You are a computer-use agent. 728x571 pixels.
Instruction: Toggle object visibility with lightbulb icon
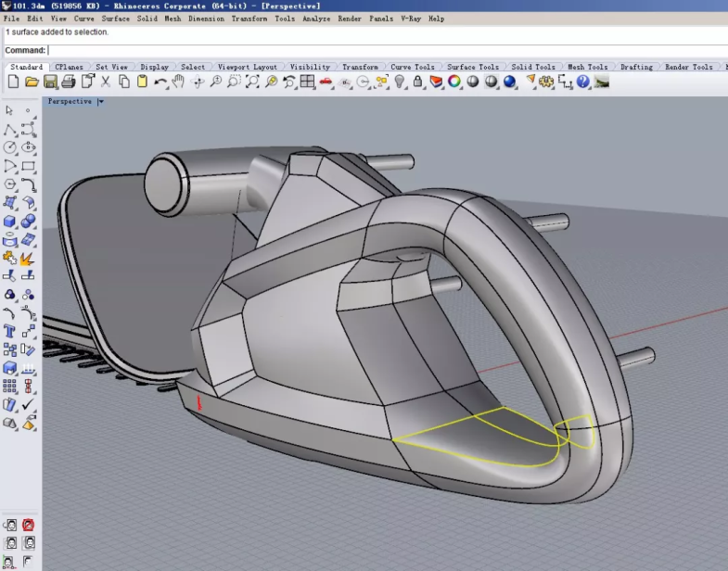[400, 82]
